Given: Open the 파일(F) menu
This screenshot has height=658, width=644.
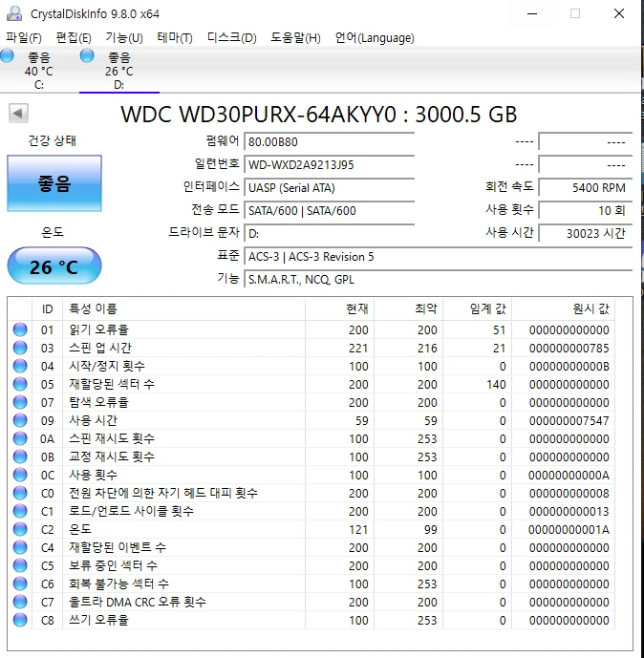Looking at the screenshot, I should coord(24,38).
